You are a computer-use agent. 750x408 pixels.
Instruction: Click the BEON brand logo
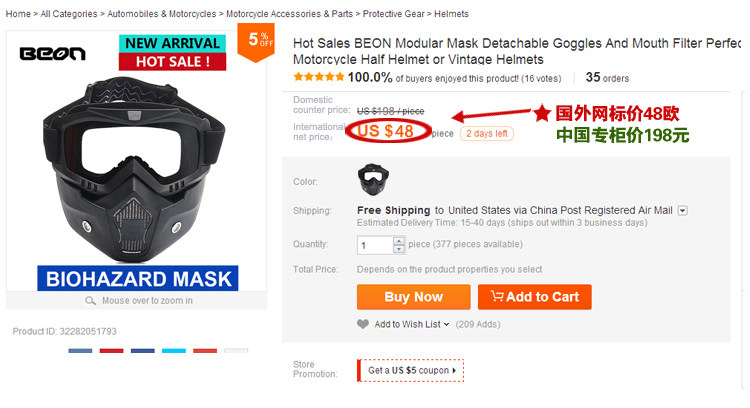click(53, 54)
